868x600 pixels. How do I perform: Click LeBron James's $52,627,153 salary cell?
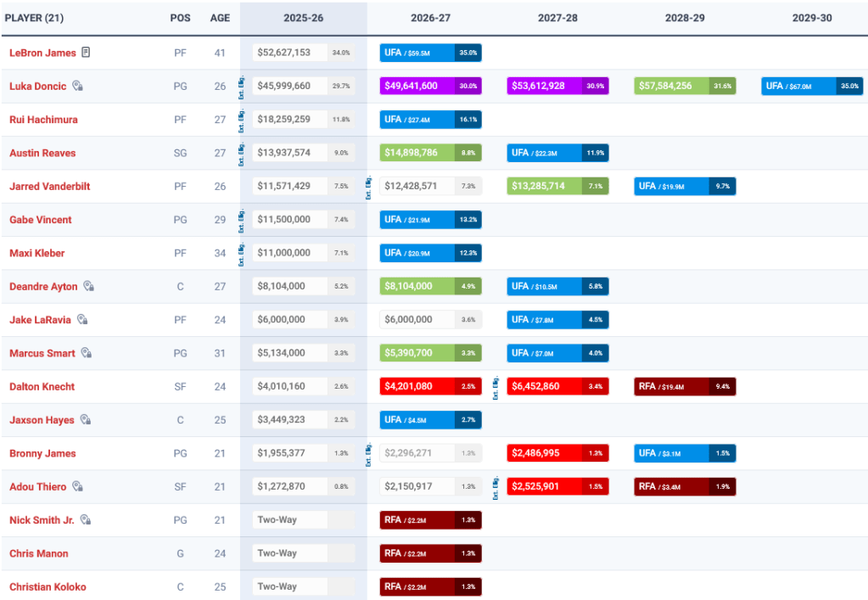click(x=291, y=53)
